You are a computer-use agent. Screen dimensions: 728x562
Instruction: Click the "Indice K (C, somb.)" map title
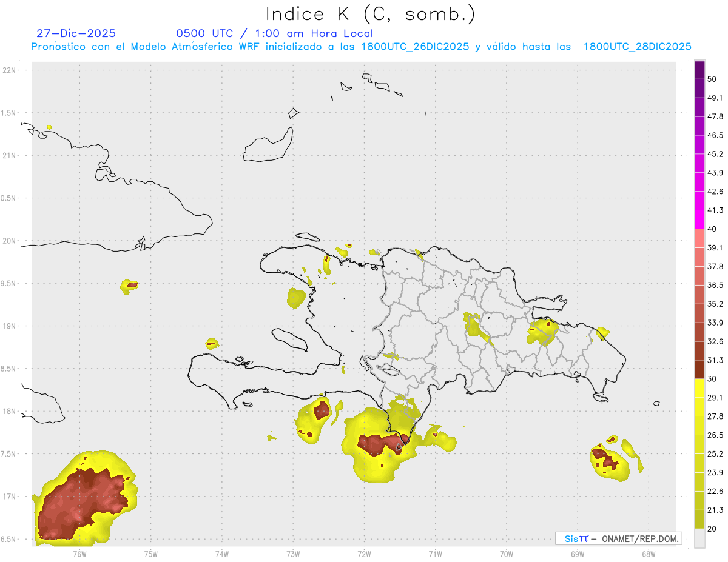[371, 13]
